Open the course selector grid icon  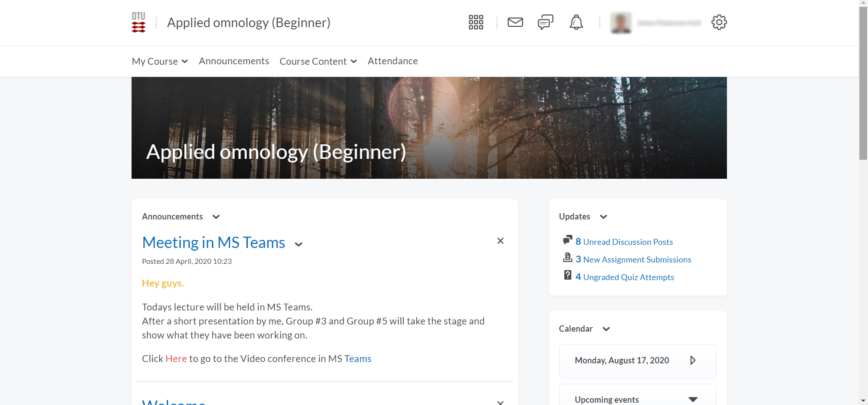476,22
